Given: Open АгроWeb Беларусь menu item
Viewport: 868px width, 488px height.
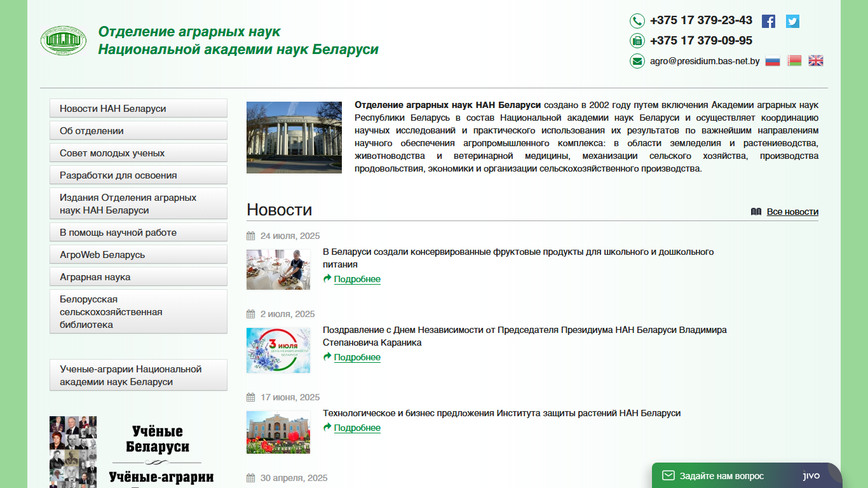Looking at the screenshot, I should point(139,254).
